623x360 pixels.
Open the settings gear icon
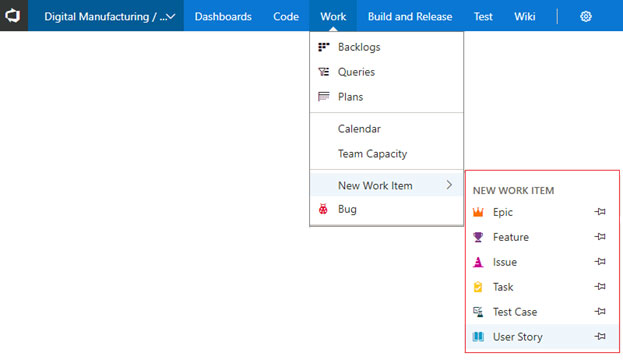(x=586, y=16)
